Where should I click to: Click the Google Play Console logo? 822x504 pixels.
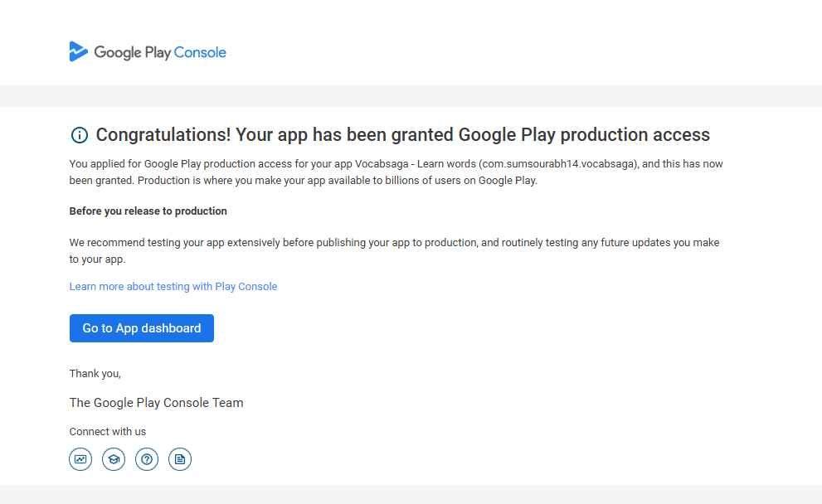pyautogui.click(x=148, y=52)
